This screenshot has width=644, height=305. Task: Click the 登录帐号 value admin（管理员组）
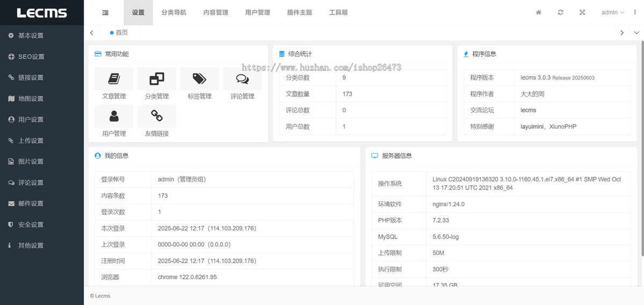point(182,179)
